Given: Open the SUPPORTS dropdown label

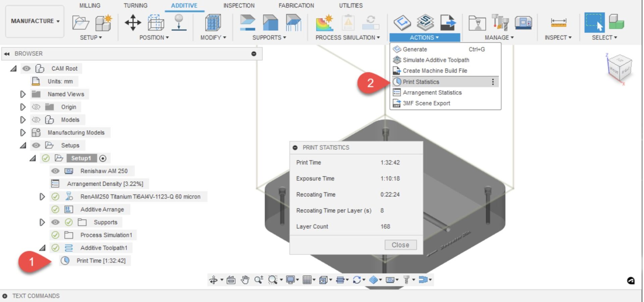Looking at the screenshot, I should pyautogui.click(x=269, y=38).
